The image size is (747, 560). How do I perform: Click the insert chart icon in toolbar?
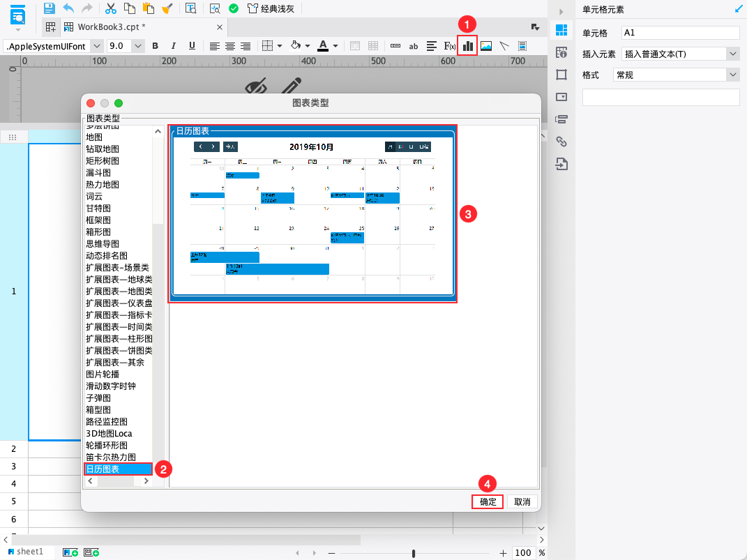tap(467, 46)
